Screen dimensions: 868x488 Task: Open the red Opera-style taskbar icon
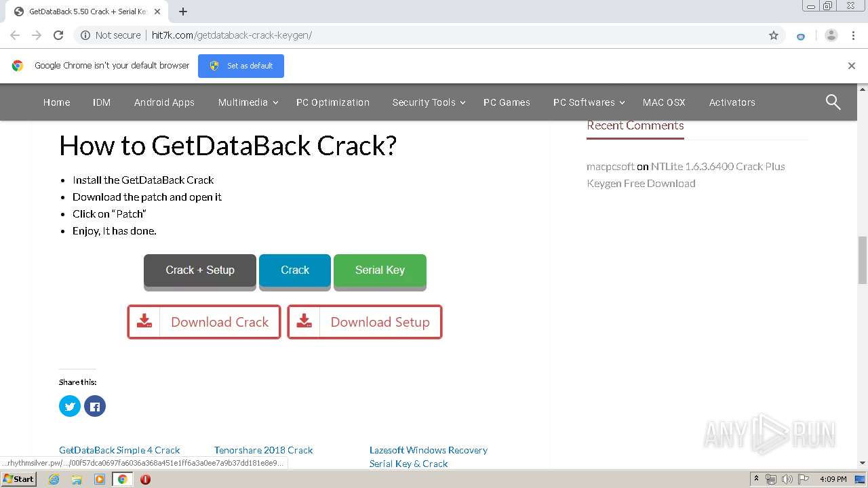[145, 479]
